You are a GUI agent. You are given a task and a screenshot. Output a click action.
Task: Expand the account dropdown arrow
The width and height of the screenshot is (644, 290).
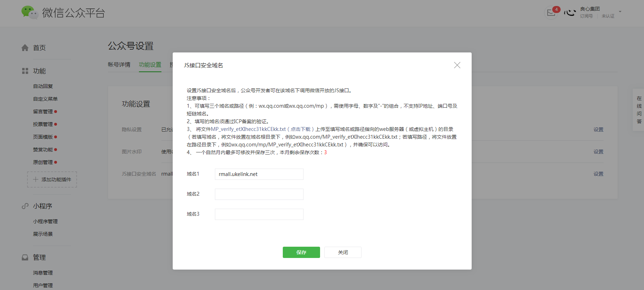(x=620, y=12)
